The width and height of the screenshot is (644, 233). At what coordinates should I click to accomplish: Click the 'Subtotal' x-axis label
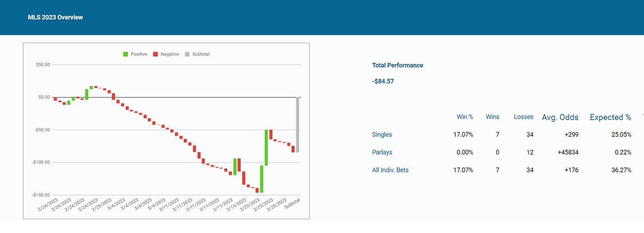click(293, 203)
